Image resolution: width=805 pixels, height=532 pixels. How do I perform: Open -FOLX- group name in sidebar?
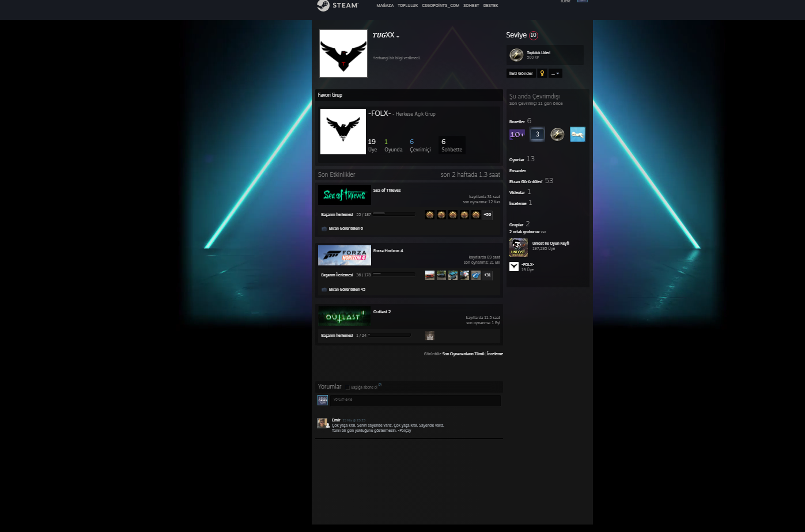tap(528, 264)
